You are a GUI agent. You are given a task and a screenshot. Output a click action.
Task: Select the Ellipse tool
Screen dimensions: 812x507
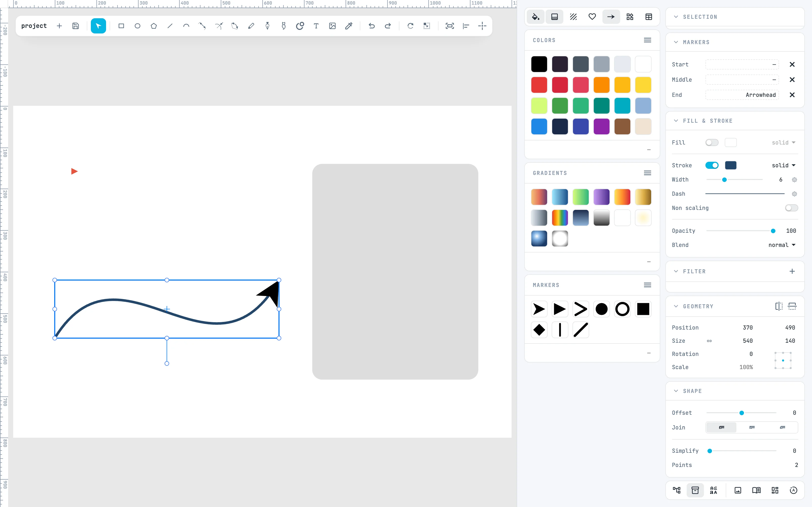tap(137, 26)
